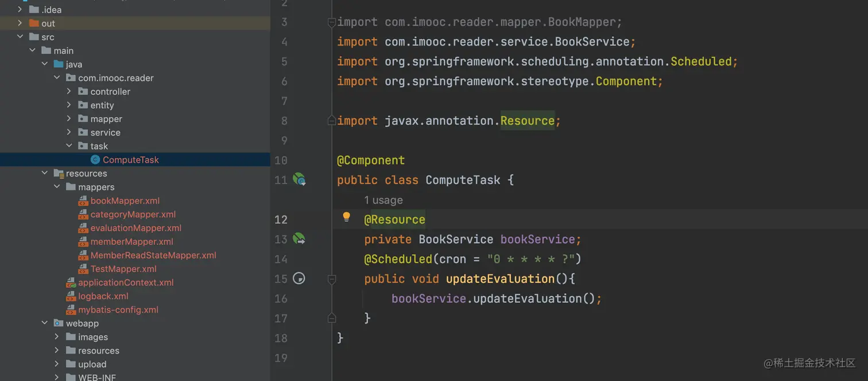
Task: Click the ComputeTask class icon in project tree
Action: point(95,160)
